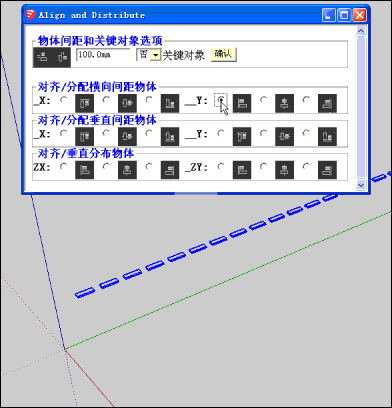
Task: Click right-align icon in 垂直分布 ZX group
Action: pos(170,170)
